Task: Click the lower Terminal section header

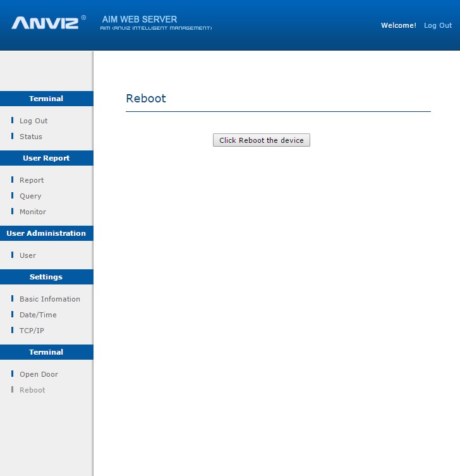Action: pyautogui.click(x=46, y=352)
